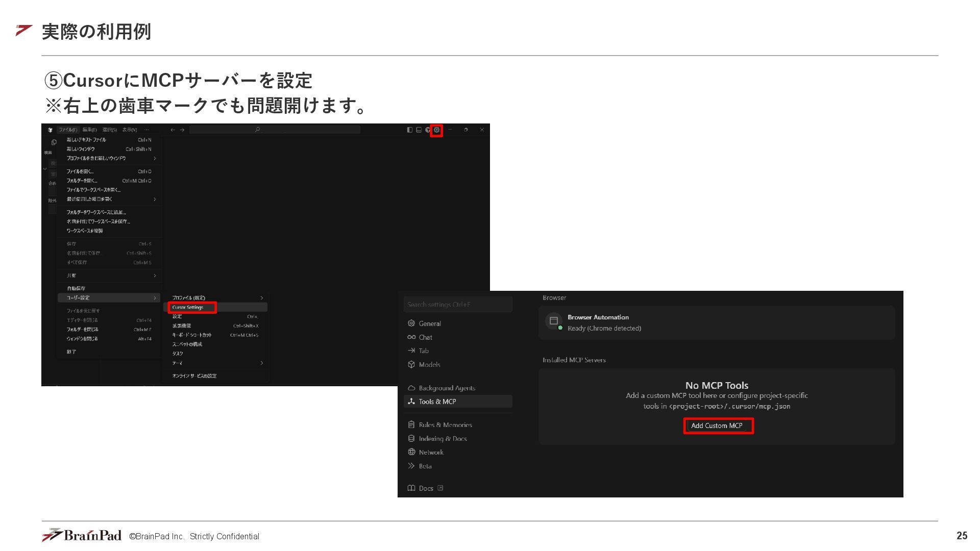Click the gear settings icon in title bar
Screen dimensions: 980x551
tap(436, 130)
